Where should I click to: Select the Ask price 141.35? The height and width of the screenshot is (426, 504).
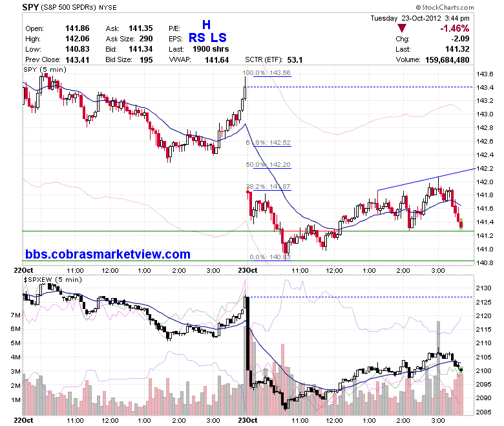point(141,28)
